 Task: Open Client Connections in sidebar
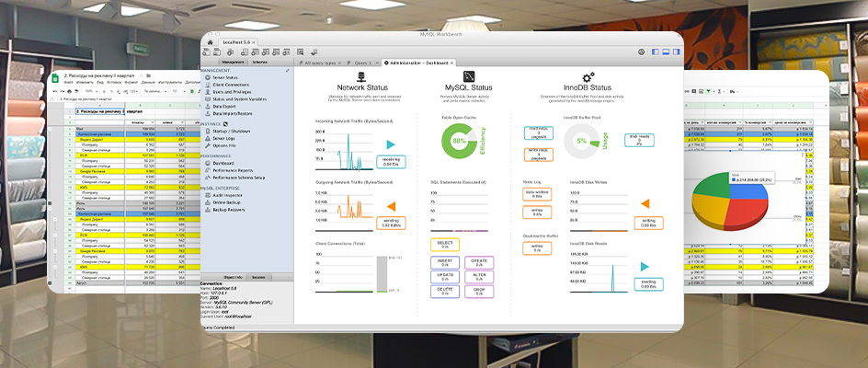click(x=226, y=85)
